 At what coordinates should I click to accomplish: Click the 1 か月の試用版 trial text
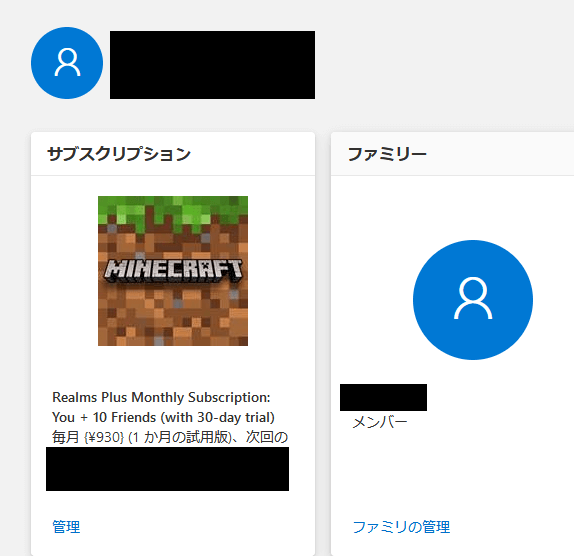[180, 437]
